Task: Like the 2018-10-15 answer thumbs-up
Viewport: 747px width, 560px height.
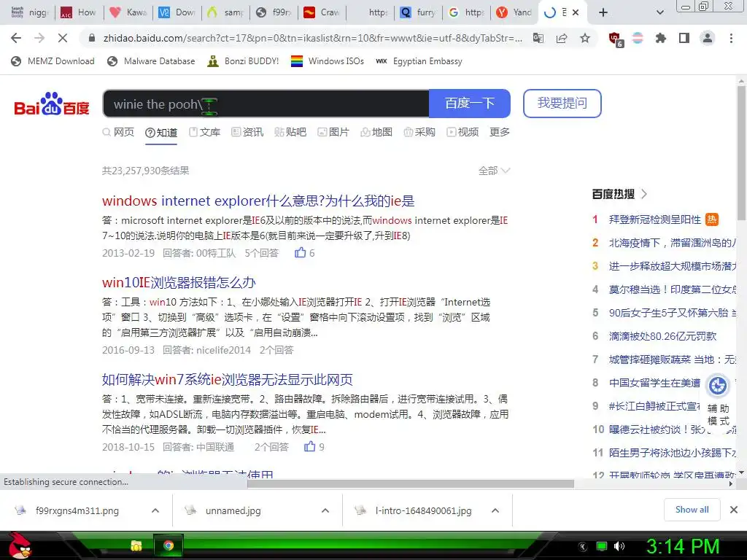Action: 309,447
